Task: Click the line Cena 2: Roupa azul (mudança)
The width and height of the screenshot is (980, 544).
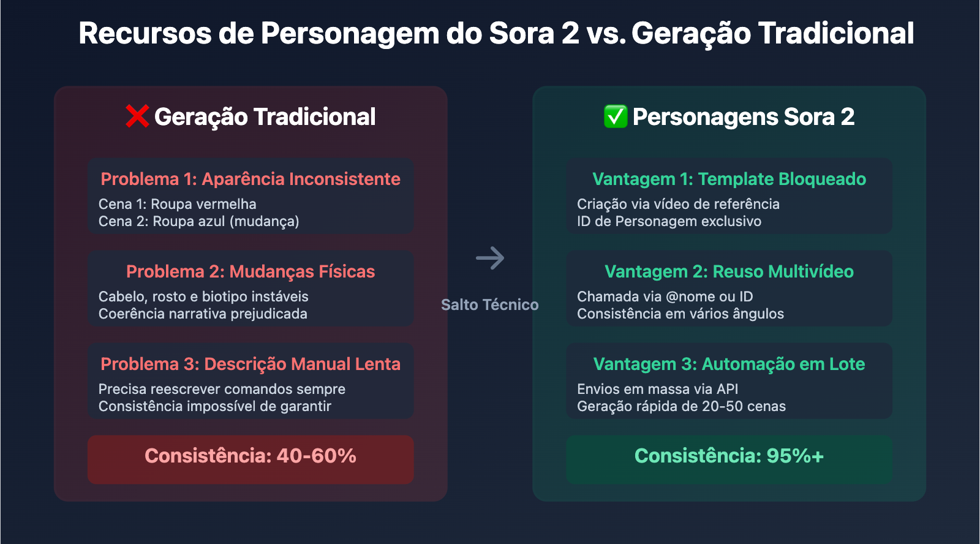Action: click(199, 221)
